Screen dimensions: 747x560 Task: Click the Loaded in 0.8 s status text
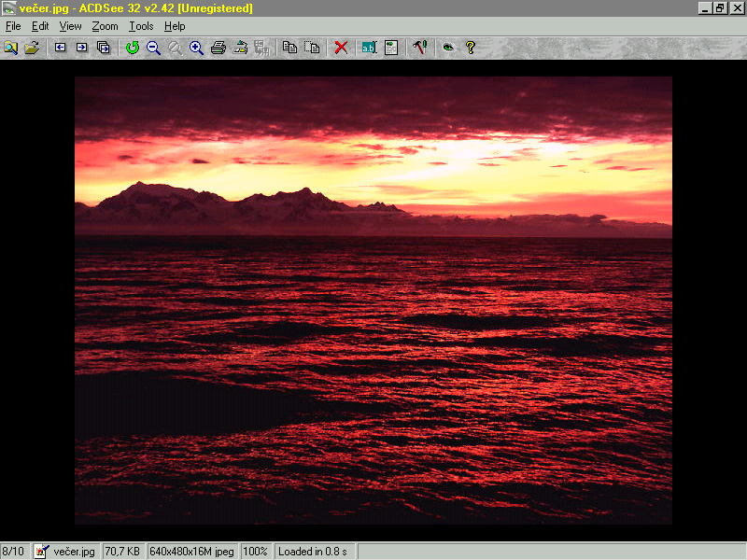(x=313, y=552)
